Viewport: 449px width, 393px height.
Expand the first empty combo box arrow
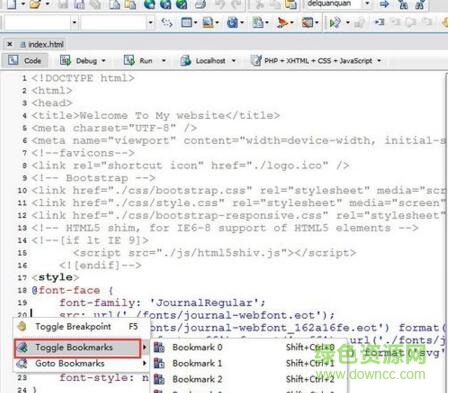point(74,23)
